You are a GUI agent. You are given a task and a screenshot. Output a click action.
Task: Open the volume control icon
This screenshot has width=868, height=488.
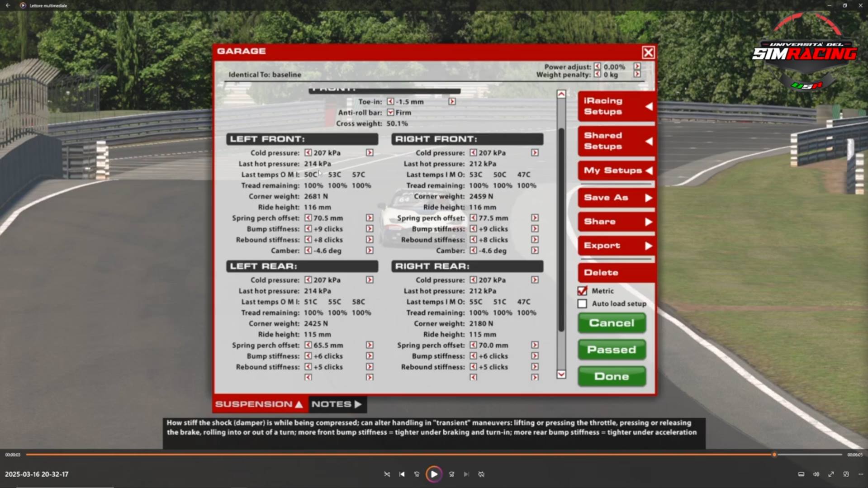pos(816,474)
